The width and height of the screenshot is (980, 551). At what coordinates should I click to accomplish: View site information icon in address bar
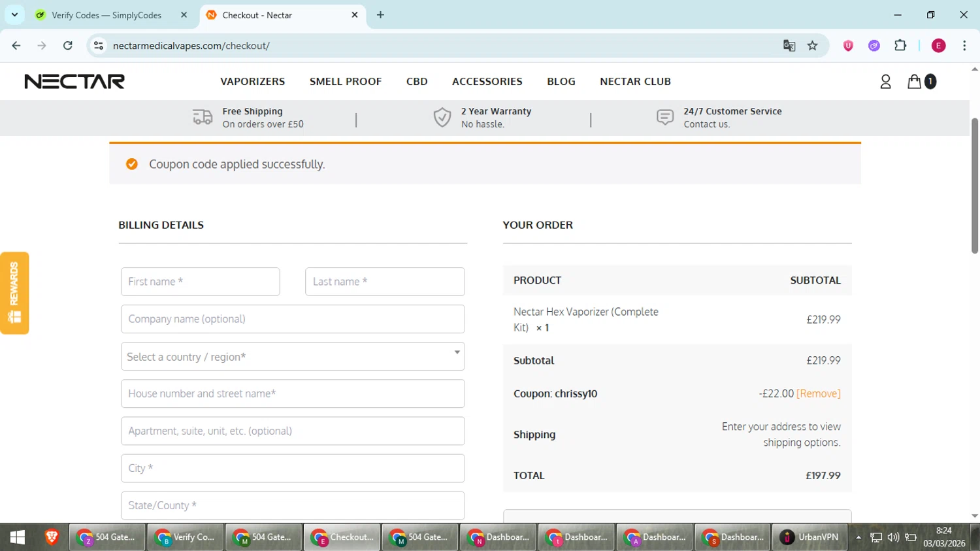tap(99, 46)
